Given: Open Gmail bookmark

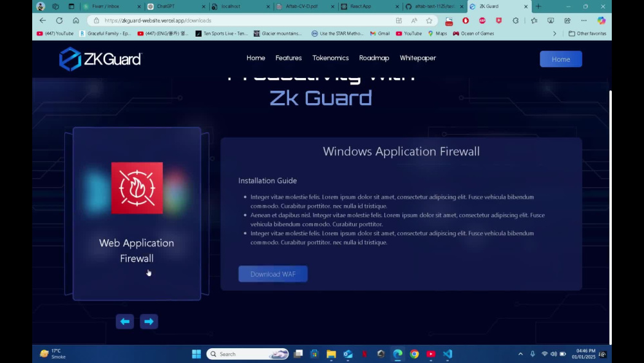Looking at the screenshot, I should 380,34.
